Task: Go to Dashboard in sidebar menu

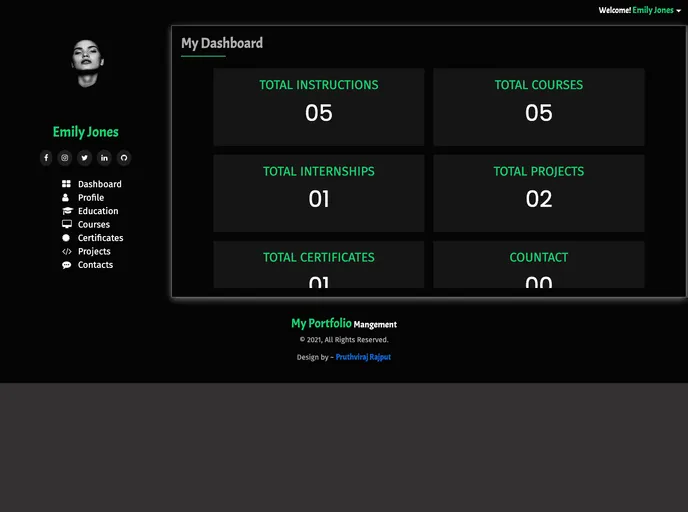Action: (x=99, y=184)
